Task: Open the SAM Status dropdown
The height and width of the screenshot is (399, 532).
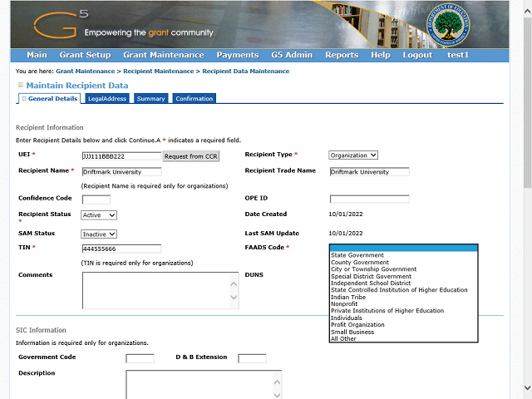Action: click(x=99, y=234)
